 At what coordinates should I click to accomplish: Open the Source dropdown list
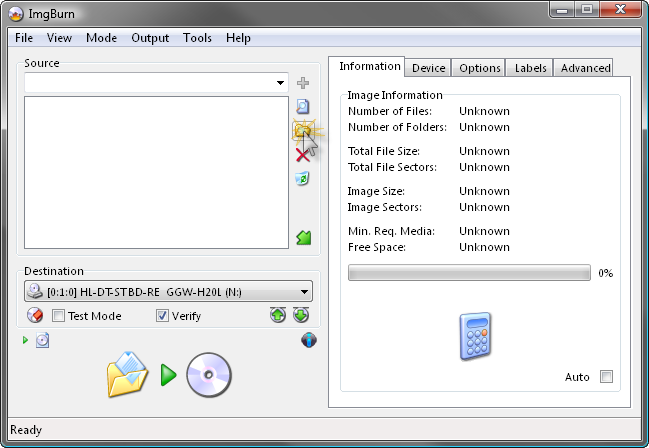280,83
